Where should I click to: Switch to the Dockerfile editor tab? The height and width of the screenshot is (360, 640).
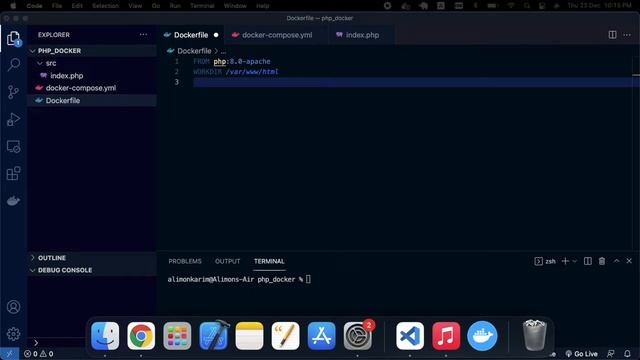coord(191,35)
